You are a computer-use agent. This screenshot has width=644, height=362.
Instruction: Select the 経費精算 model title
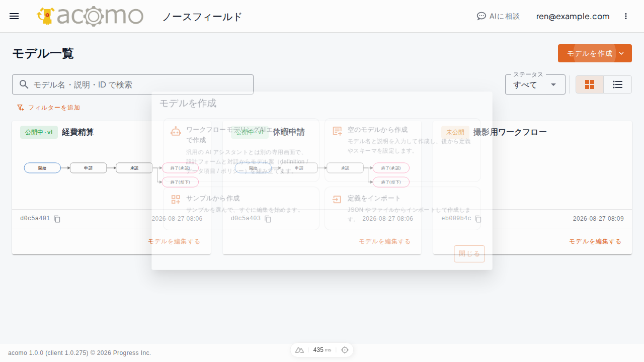coord(78,132)
